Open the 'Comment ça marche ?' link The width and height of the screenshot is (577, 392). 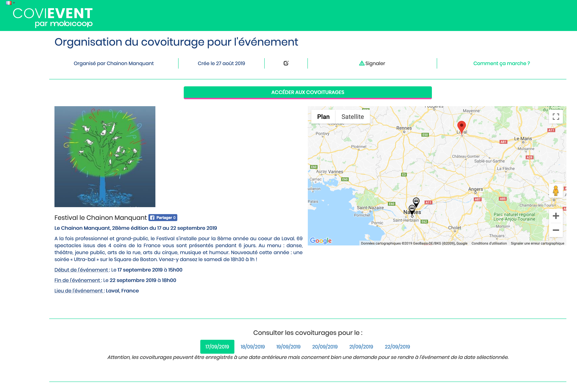coord(501,63)
